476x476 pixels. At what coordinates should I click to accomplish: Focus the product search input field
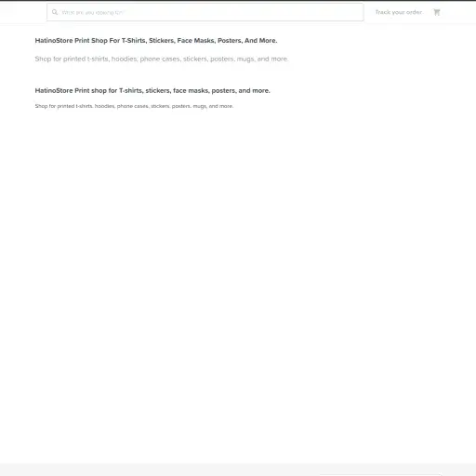[205, 12]
